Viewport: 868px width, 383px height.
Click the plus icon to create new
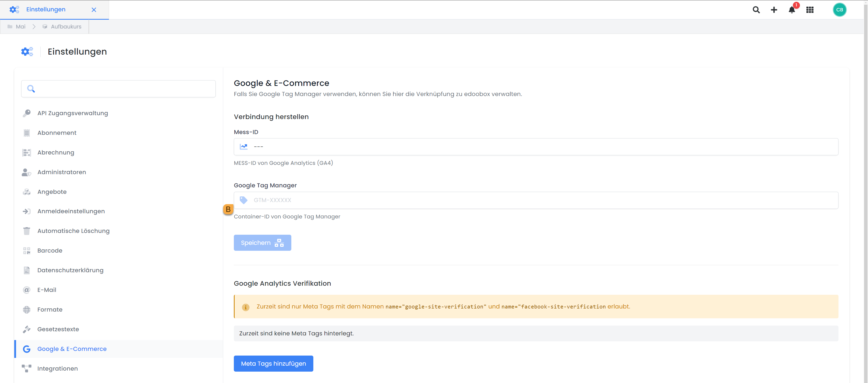(774, 10)
